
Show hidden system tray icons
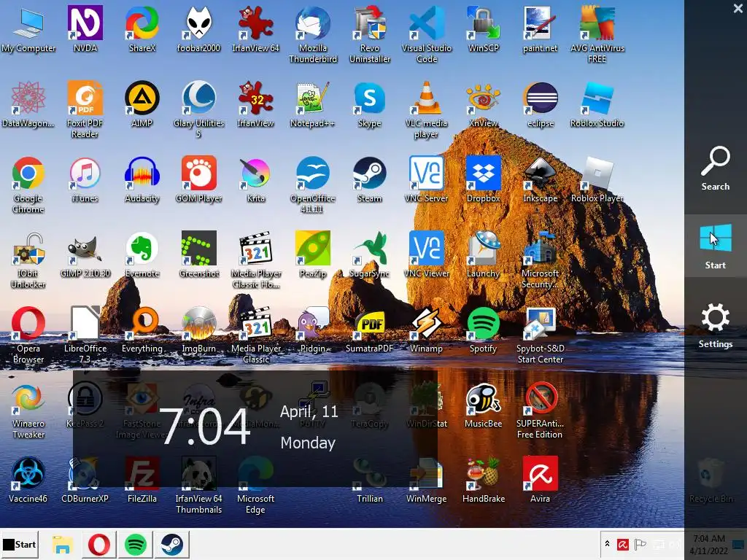click(607, 544)
